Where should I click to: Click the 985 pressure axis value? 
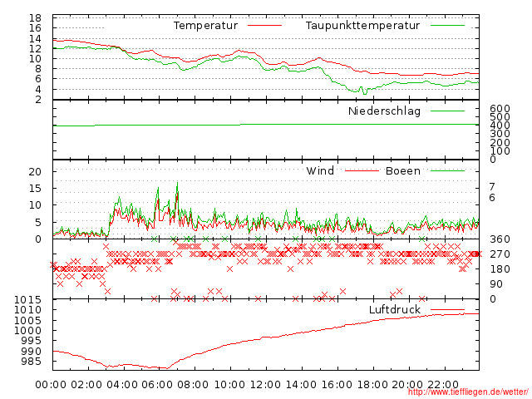[32, 362]
